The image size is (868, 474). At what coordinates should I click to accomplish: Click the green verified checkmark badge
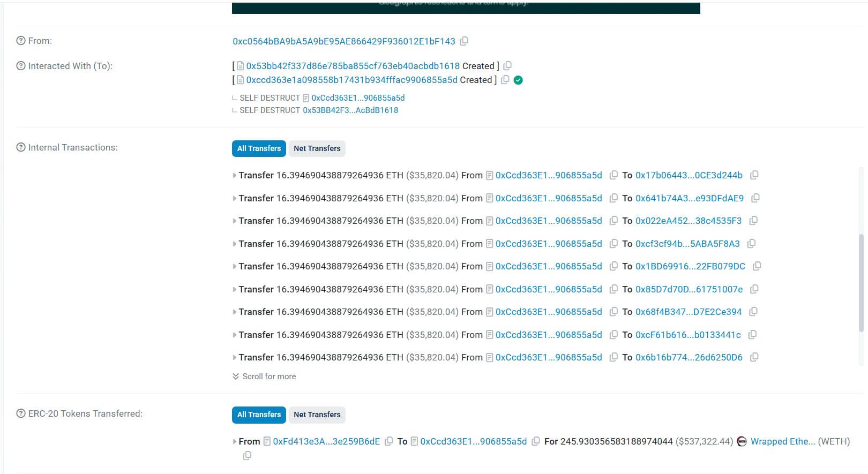(518, 80)
